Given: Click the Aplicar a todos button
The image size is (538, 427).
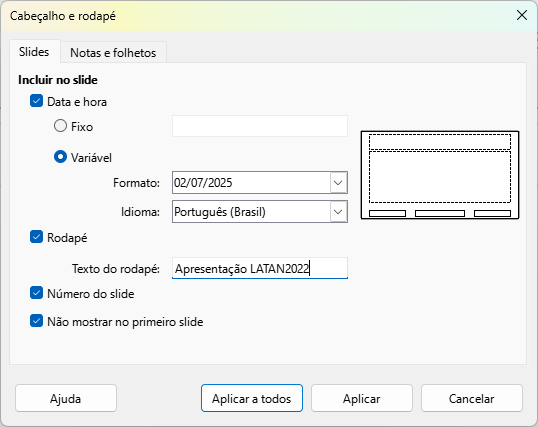Looking at the screenshot, I should click(x=252, y=398).
